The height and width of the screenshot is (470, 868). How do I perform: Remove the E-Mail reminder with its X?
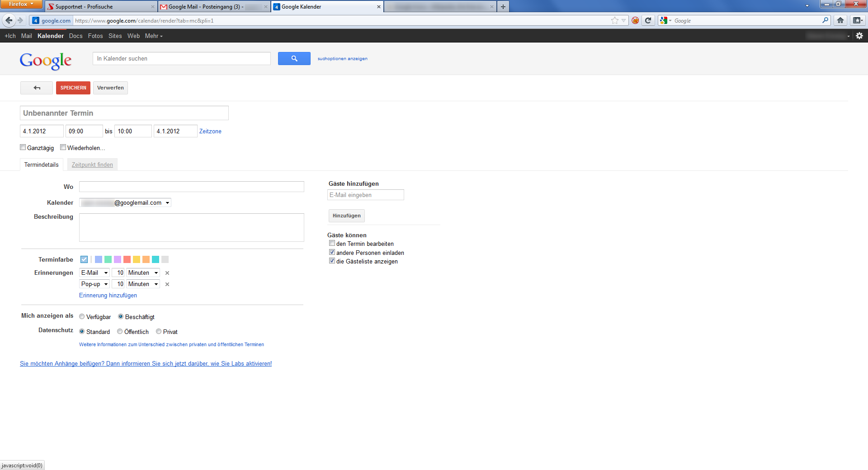167,273
